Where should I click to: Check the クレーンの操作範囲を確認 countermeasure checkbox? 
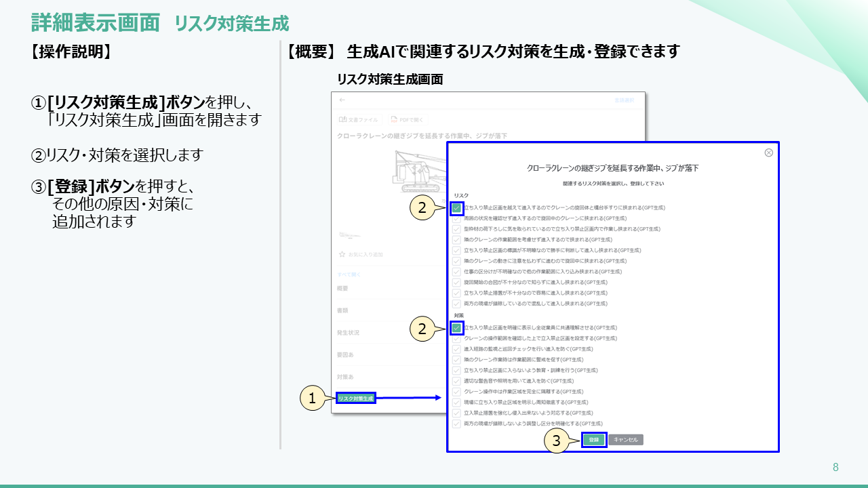pos(457,338)
